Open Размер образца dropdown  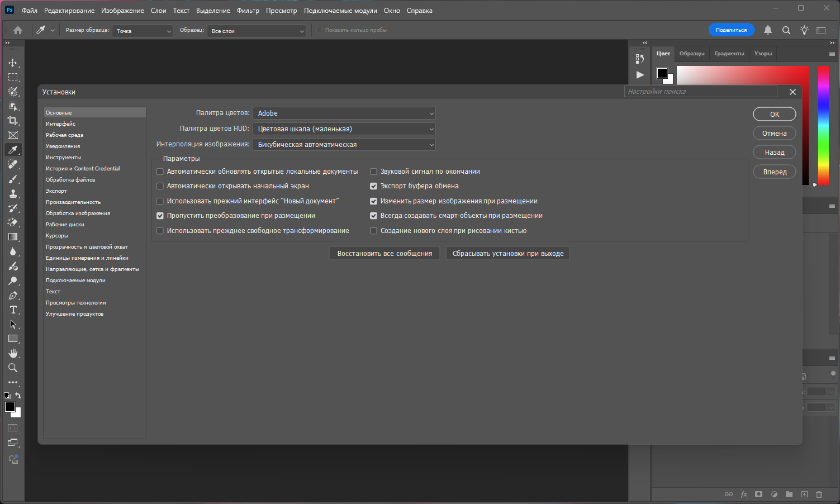(143, 31)
